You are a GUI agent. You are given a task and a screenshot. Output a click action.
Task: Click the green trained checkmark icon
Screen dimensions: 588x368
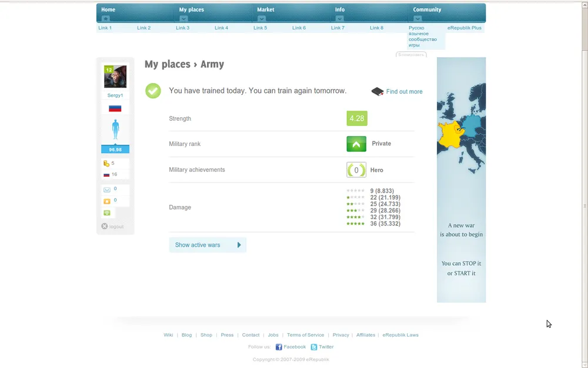click(x=153, y=91)
